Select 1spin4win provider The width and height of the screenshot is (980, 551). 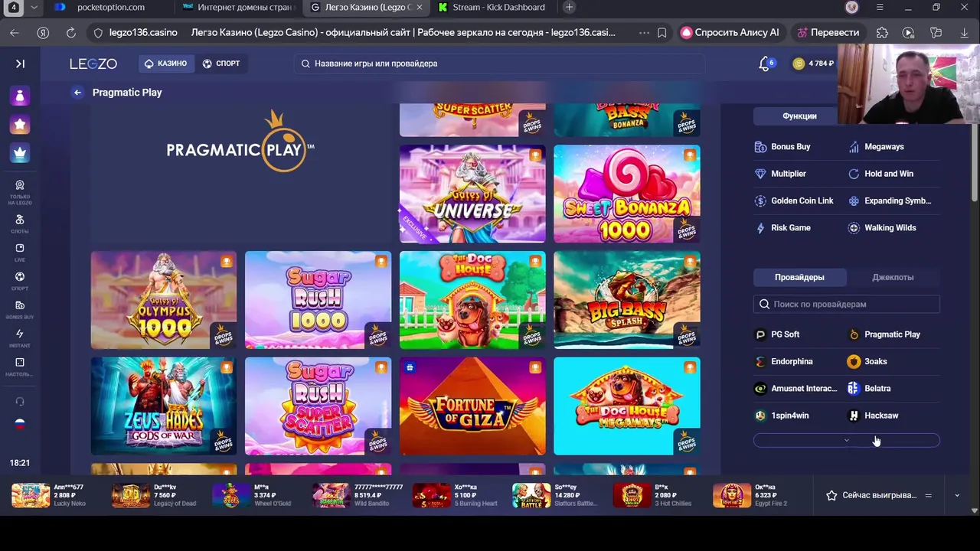[782, 416]
